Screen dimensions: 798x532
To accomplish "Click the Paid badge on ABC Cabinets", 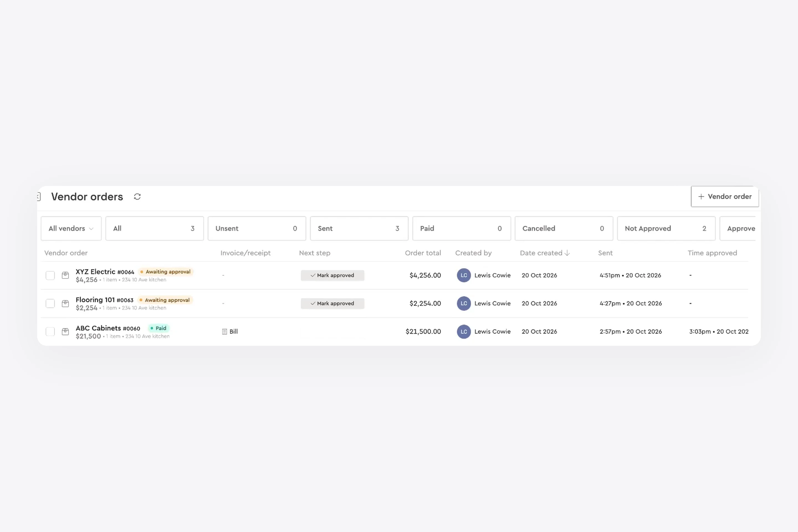I will click(x=158, y=328).
